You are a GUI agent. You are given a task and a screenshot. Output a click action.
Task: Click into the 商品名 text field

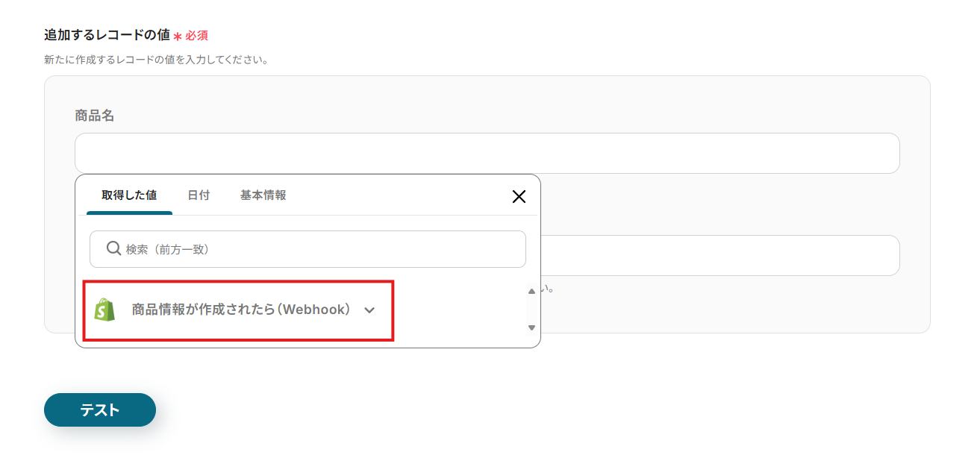[487, 154]
